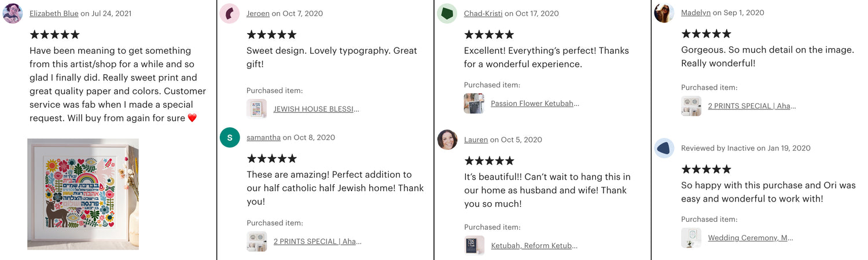Open the Passion Flower Ketubah listing
The height and width of the screenshot is (260, 868).
coord(535,104)
